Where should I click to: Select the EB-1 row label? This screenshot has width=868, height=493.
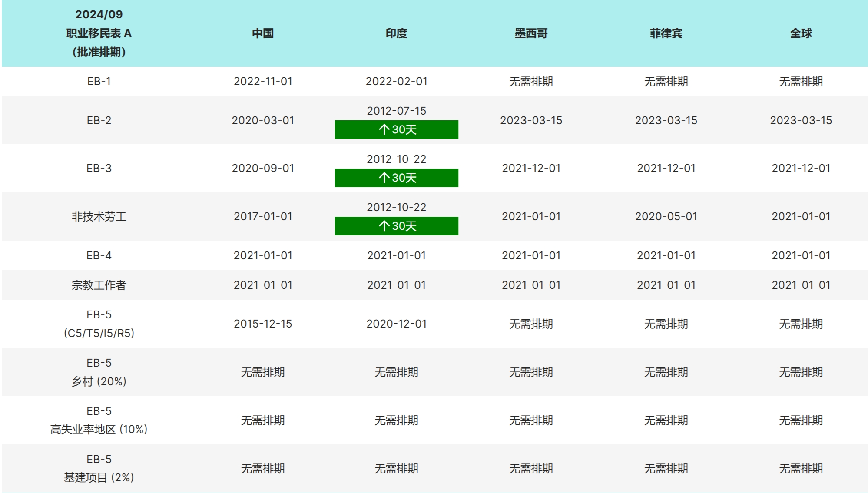(x=99, y=81)
